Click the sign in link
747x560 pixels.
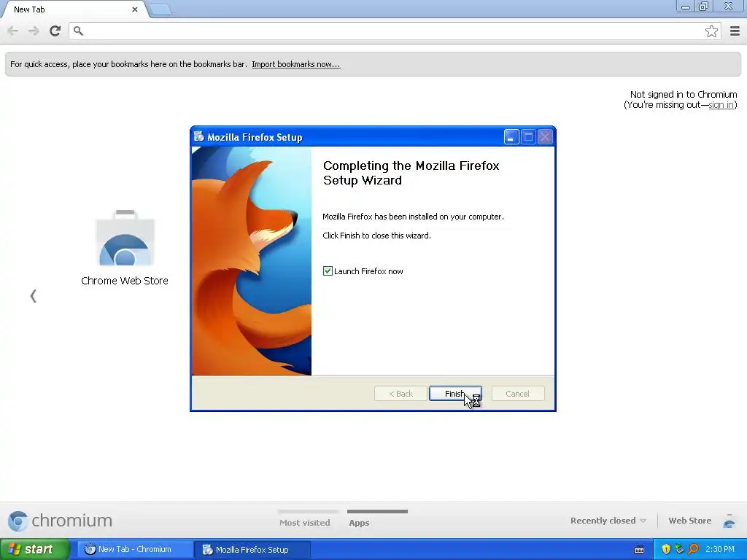(x=721, y=105)
